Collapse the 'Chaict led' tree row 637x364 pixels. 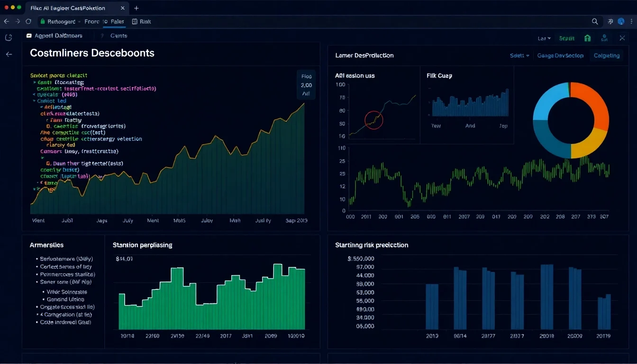(49, 101)
